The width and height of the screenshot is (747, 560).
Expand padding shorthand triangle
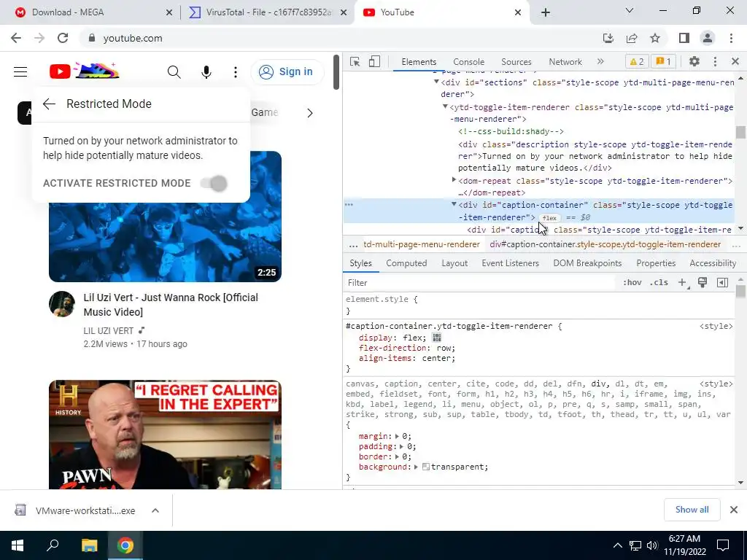pyautogui.click(x=401, y=447)
